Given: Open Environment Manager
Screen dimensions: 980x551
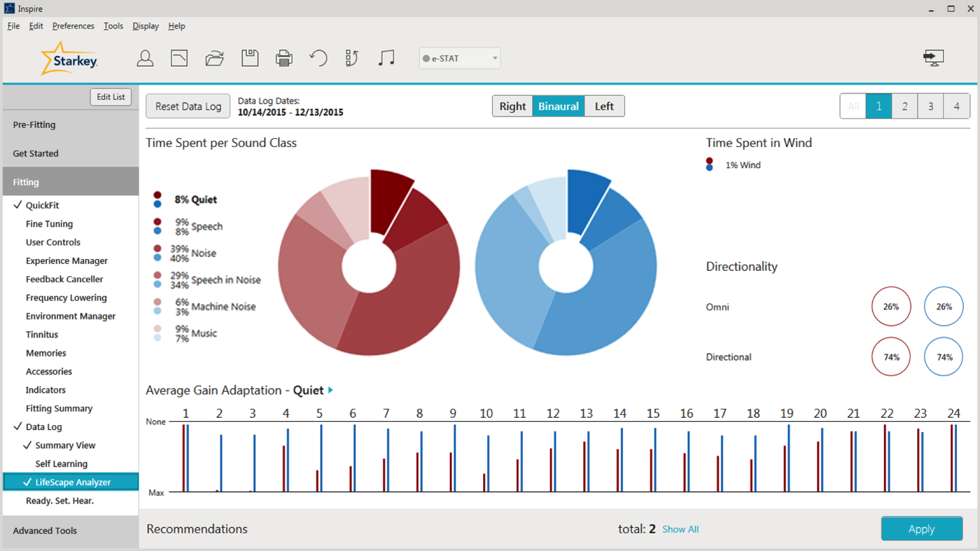Looking at the screenshot, I should (71, 316).
